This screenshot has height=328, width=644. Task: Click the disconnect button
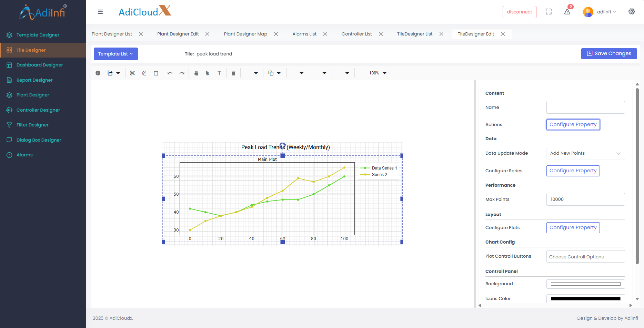click(519, 12)
